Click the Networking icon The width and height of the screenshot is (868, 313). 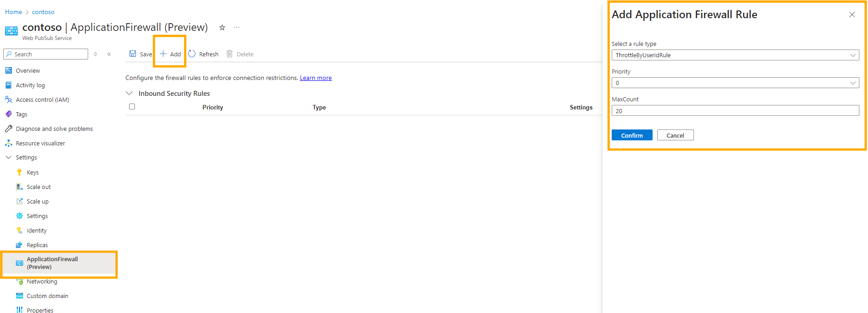tap(19, 281)
